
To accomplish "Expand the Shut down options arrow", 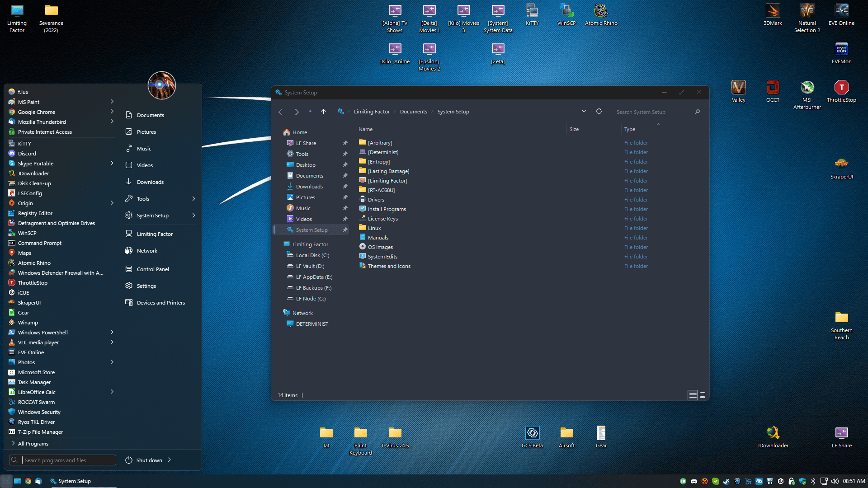I will 170,460.
